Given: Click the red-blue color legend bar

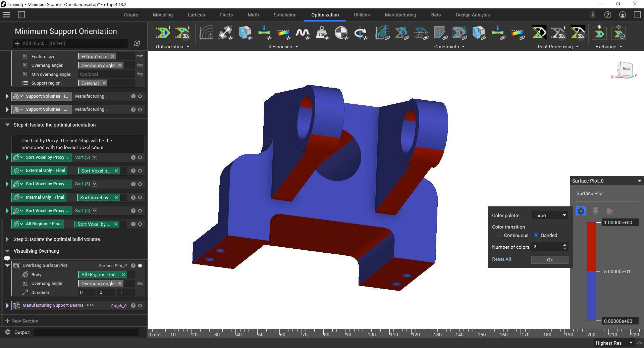Looking at the screenshot, I should click(x=591, y=271).
